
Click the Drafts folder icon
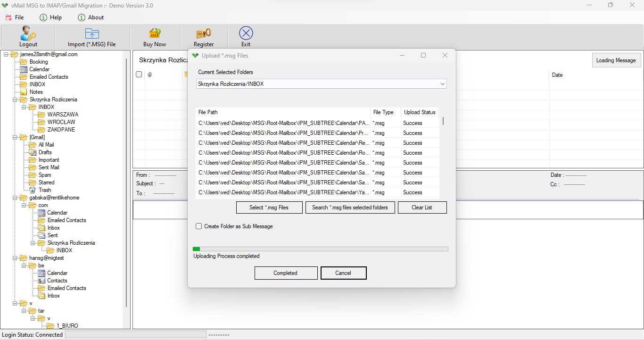(x=33, y=152)
